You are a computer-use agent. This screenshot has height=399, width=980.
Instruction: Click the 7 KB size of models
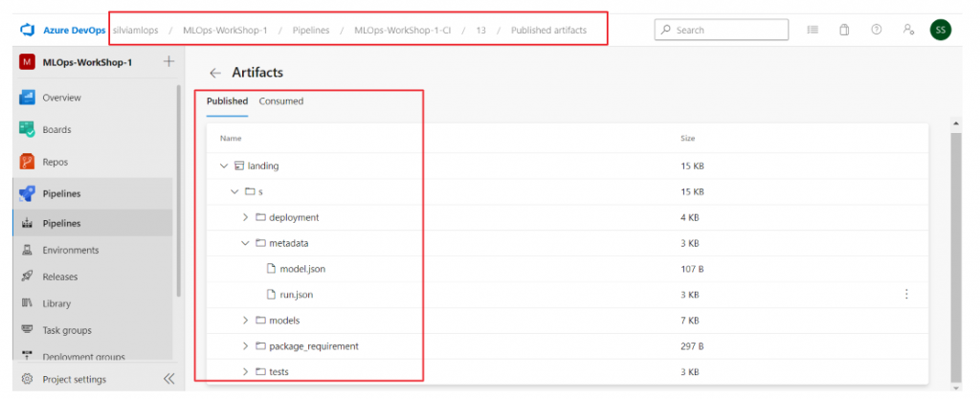pyautogui.click(x=689, y=321)
